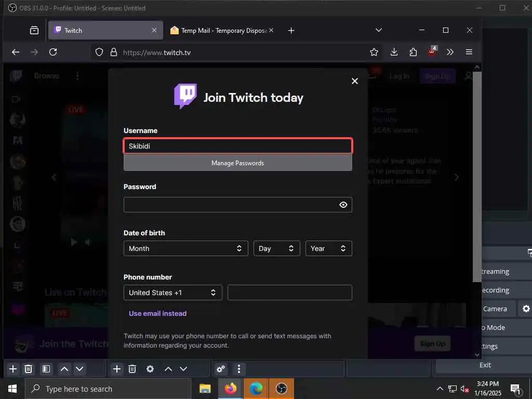
Task: Remove selected source in OBS
Action: (x=132, y=369)
